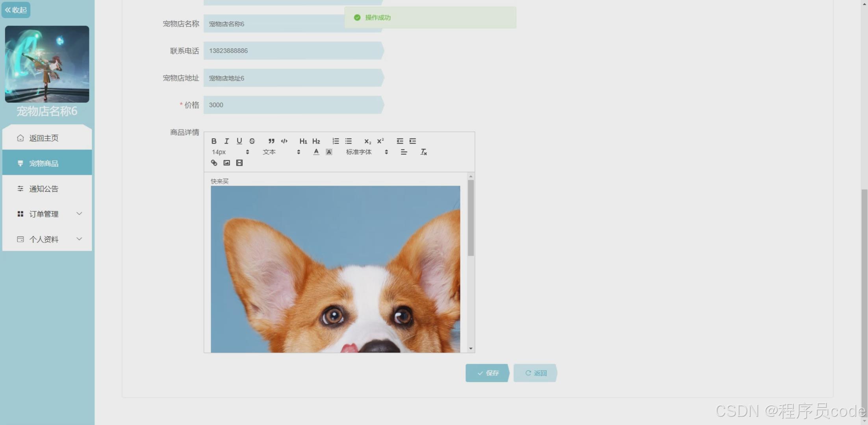Apply subscript formatting

pyautogui.click(x=367, y=141)
